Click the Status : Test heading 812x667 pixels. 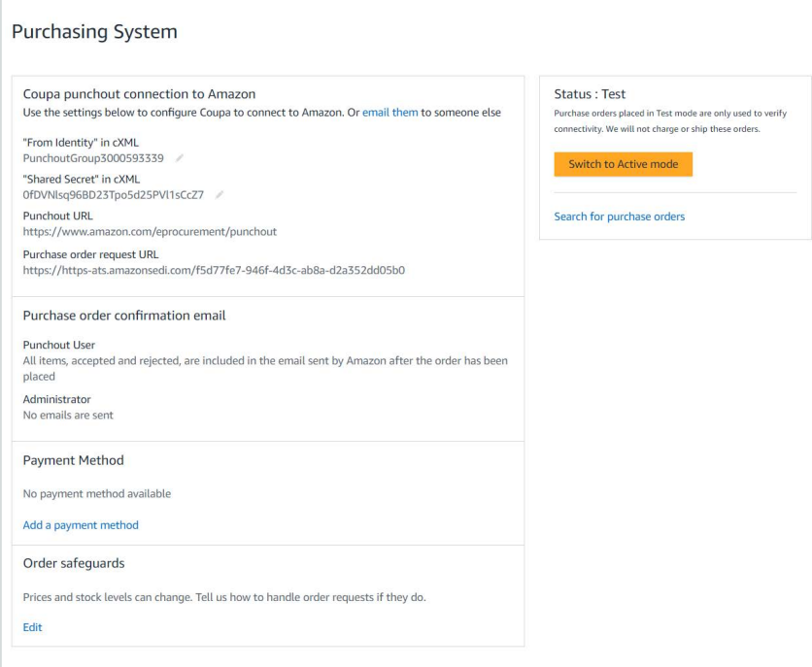590,94
